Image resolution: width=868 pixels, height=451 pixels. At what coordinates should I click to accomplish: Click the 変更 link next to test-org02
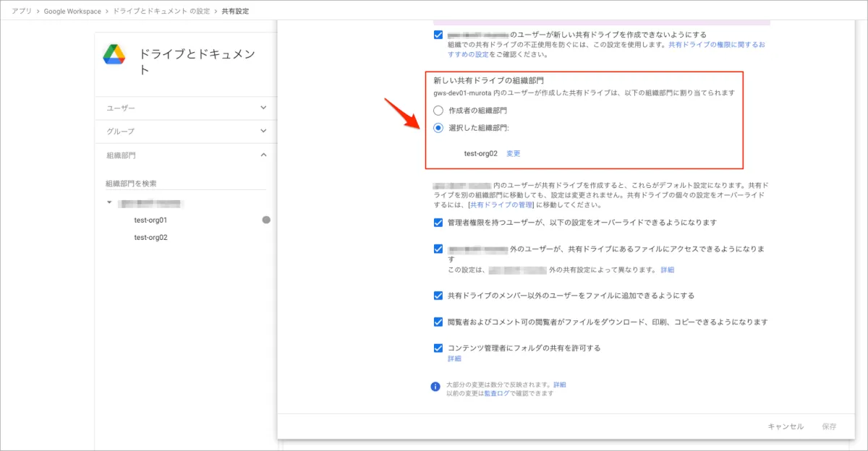513,153
